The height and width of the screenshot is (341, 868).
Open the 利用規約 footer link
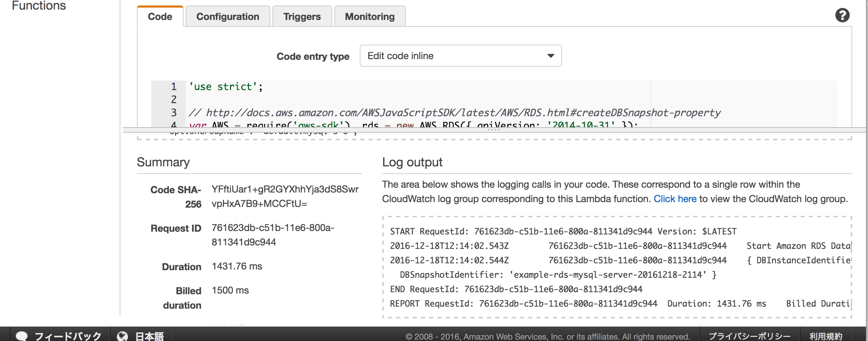[x=826, y=336]
